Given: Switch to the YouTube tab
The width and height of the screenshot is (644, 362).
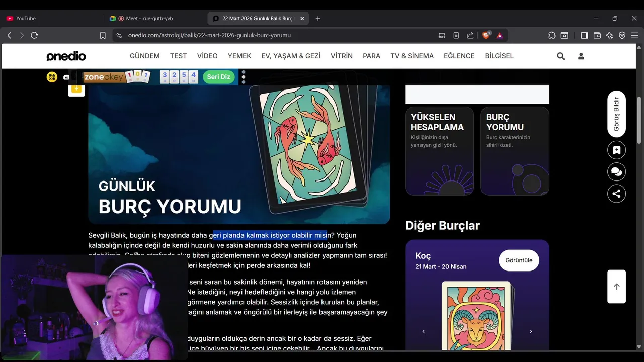Looking at the screenshot, I should 52,18.
